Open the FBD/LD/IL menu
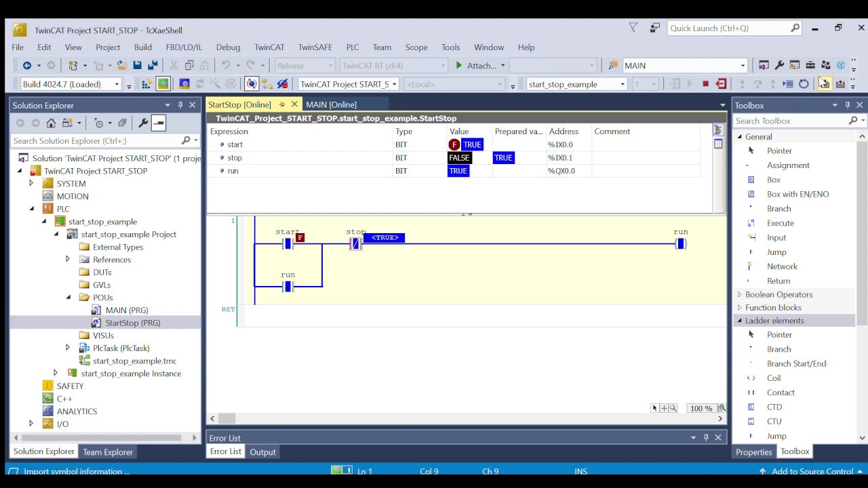This screenshot has width=868, height=488. pos(184,47)
